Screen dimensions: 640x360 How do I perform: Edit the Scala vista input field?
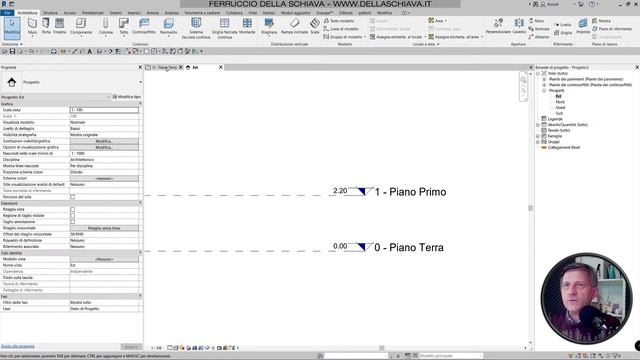(104, 110)
